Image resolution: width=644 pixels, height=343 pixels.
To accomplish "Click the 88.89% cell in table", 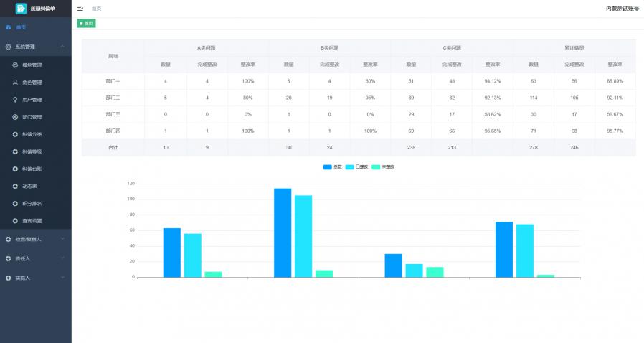I will pos(615,81).
